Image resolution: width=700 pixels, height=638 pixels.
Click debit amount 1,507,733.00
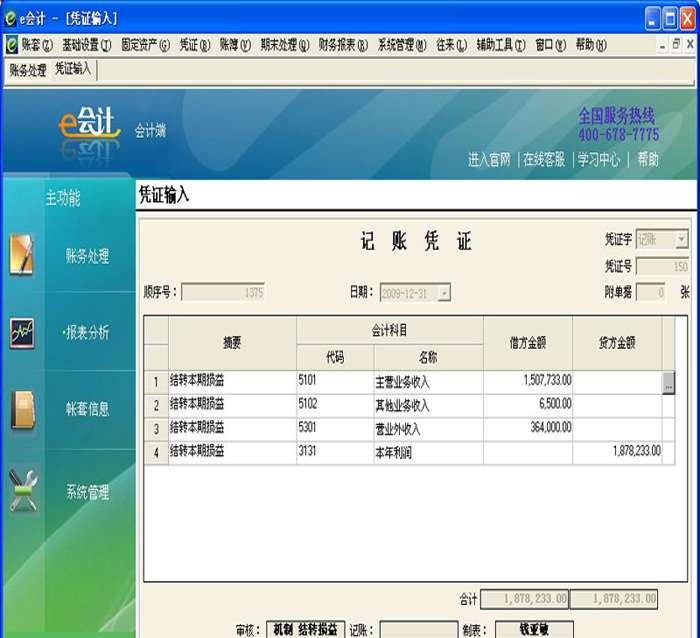[528, 382]
